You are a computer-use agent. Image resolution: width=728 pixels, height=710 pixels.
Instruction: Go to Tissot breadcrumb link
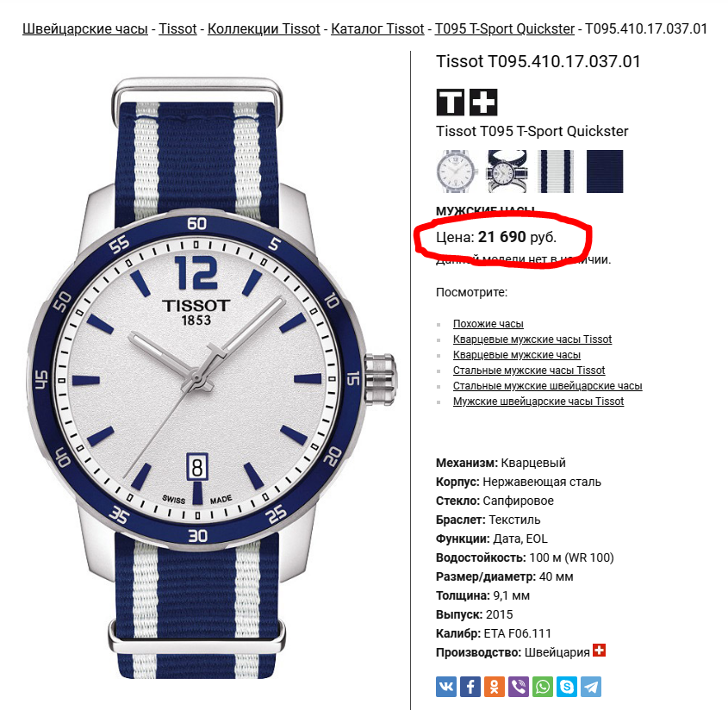click(x=177, y=28)
